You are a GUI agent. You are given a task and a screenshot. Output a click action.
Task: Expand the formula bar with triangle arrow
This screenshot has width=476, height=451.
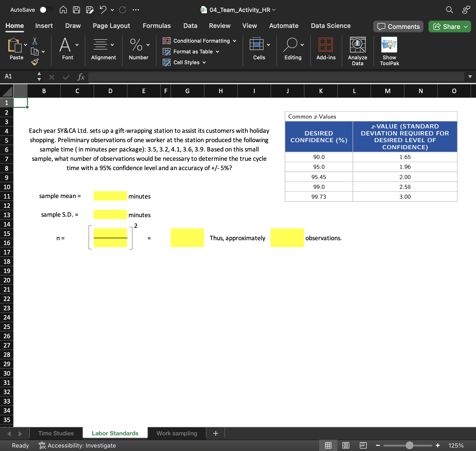pyautogui.click(x=470, y=77)
